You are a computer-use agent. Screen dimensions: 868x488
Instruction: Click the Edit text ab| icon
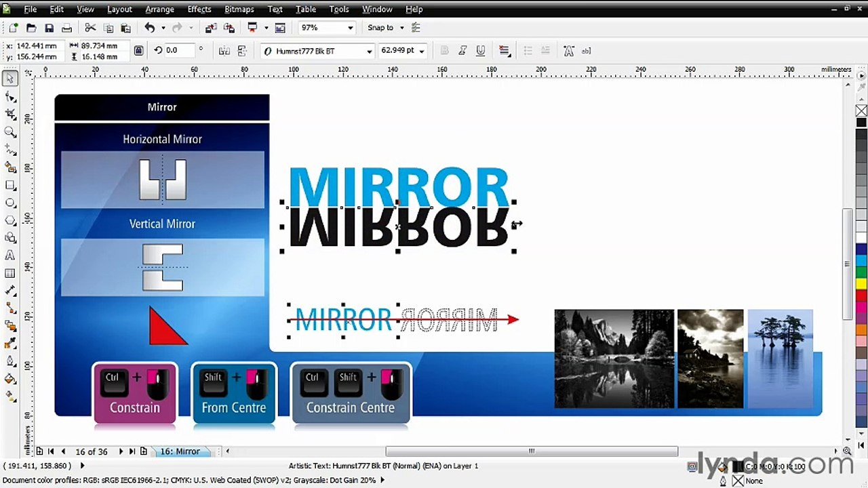tap(586, 51)
